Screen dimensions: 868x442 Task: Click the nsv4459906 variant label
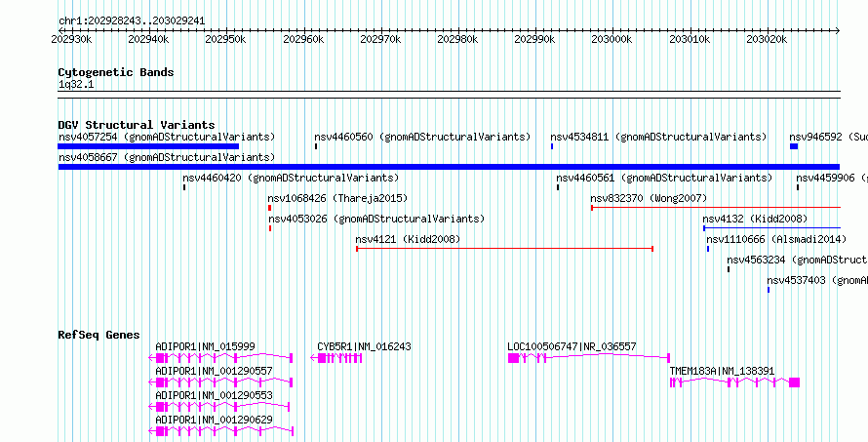pos(832,179)
